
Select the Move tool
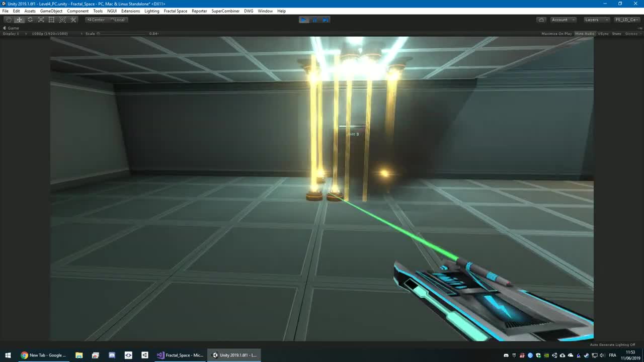coord(19,20)
